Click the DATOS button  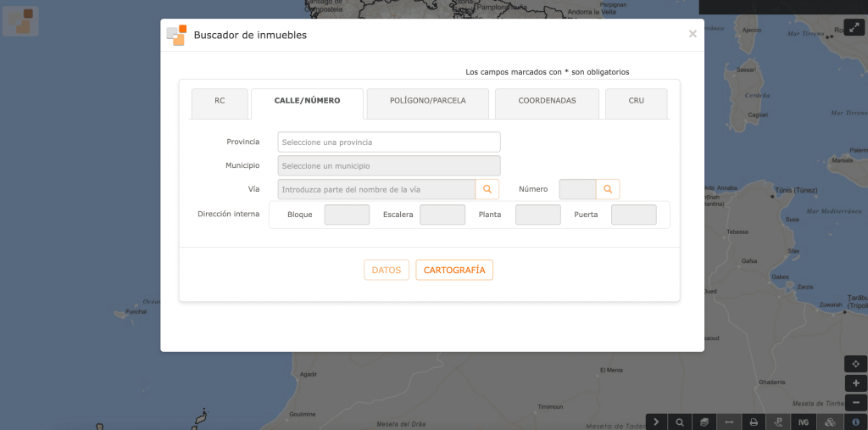(387, 270)
